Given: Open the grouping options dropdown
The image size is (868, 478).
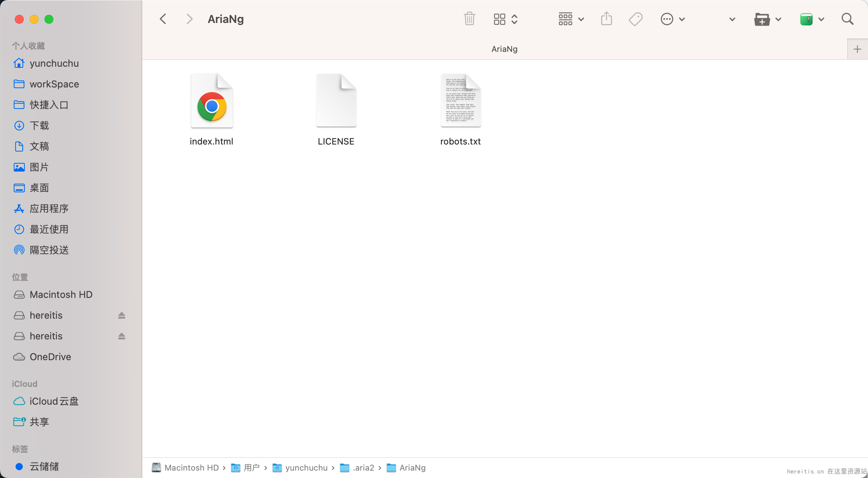Looking at the screenshot, I should pyautogui.click(x=571, y=19).
